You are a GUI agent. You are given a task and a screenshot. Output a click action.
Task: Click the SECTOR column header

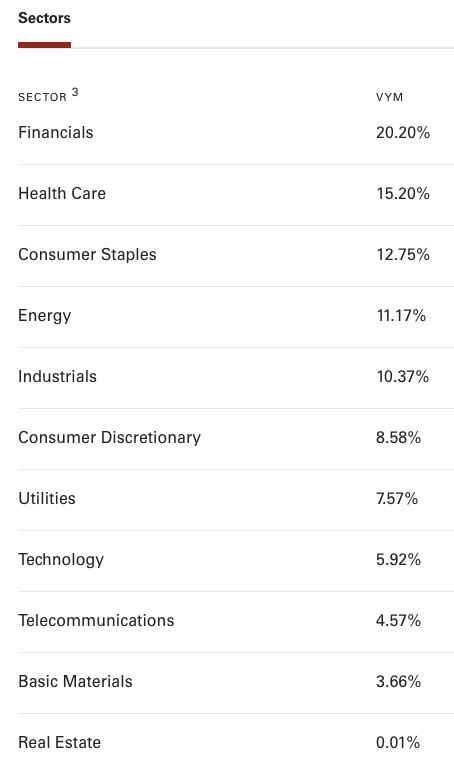42,97
